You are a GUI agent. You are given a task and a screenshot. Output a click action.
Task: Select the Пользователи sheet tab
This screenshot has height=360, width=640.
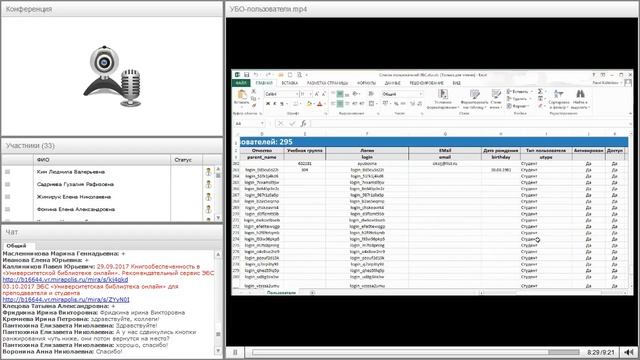pos(281,293)
